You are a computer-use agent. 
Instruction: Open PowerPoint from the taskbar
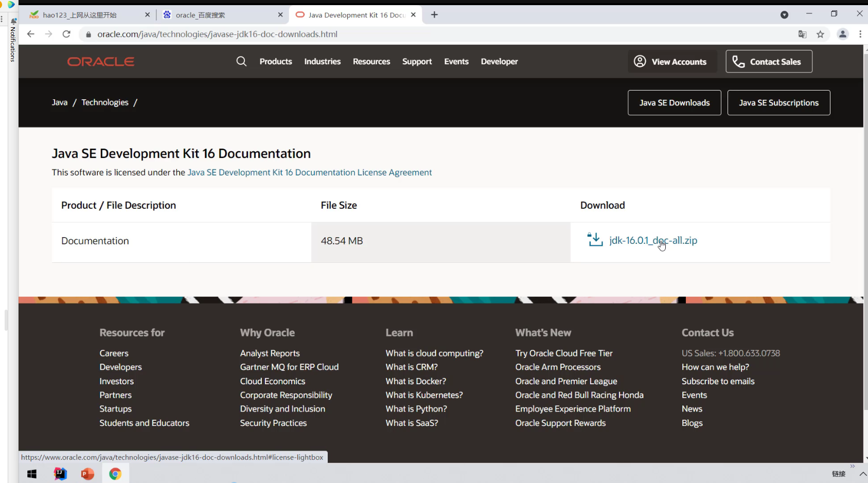(x=87, y=474)
